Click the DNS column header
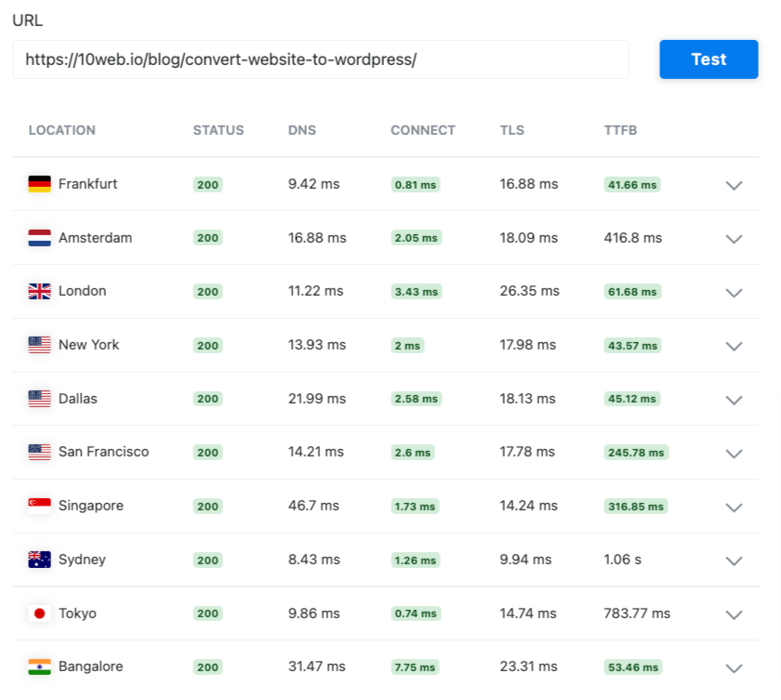The image size is (781, 700). tap(302, 130)
